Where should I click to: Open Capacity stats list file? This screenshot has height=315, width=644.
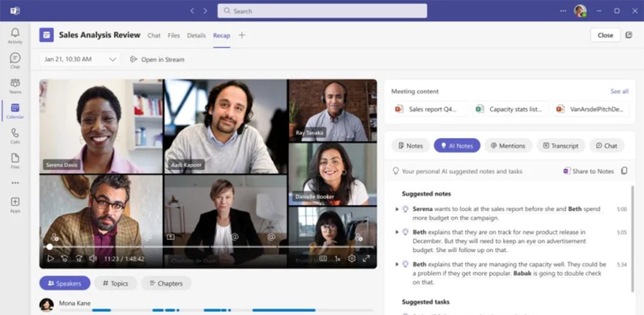point(510,109)
